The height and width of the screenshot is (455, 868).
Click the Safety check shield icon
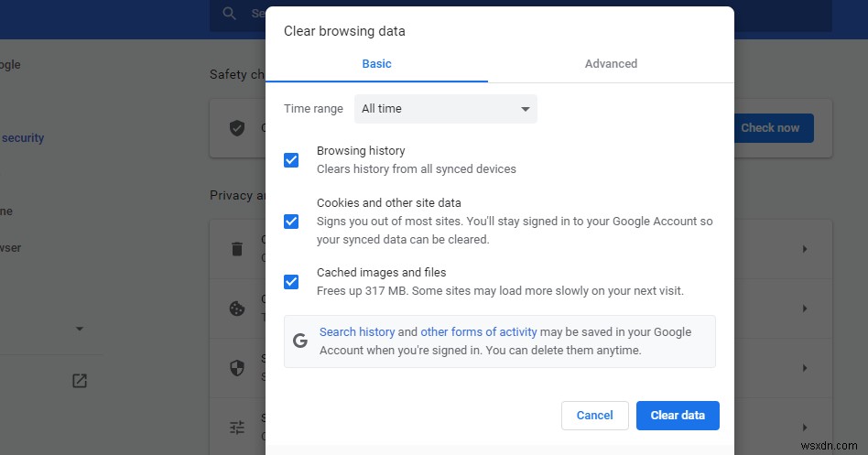click(237, 128)
